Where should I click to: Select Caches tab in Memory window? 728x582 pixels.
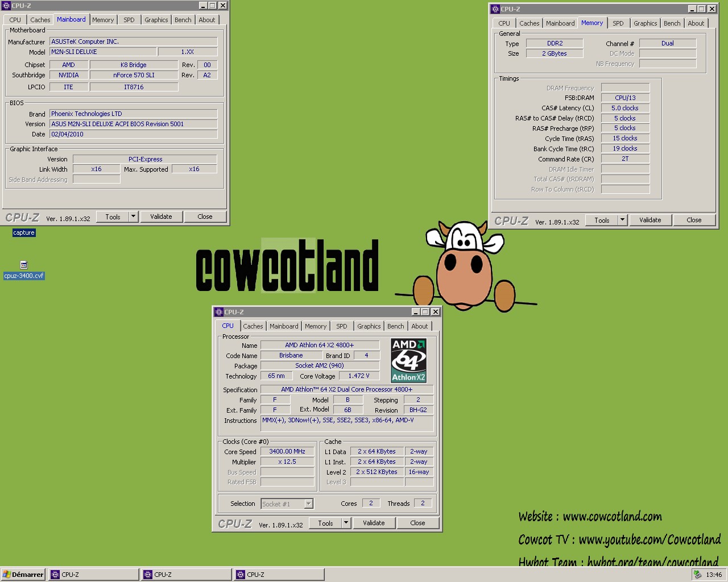[x=530, y=23]
